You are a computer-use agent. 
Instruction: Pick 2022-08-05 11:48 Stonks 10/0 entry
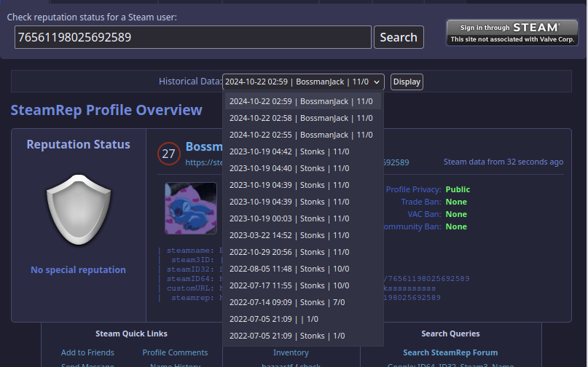(x=303, y=269)
